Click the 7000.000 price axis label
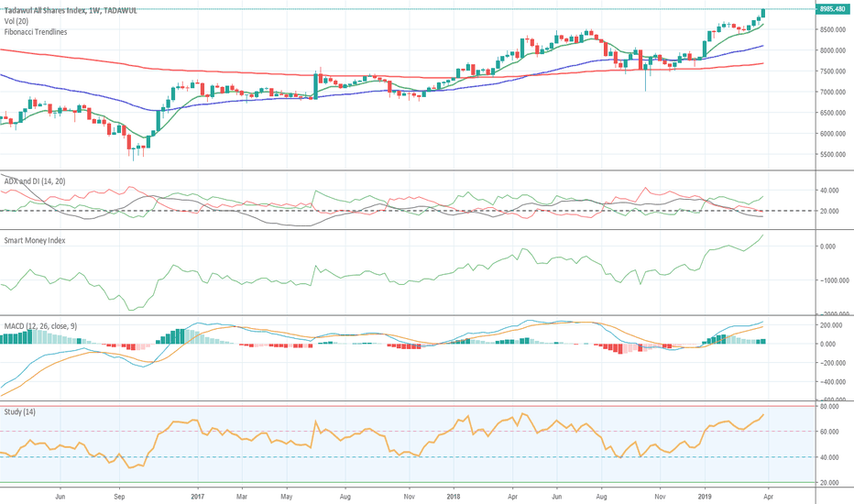854x504 pixels. (833, 92)
